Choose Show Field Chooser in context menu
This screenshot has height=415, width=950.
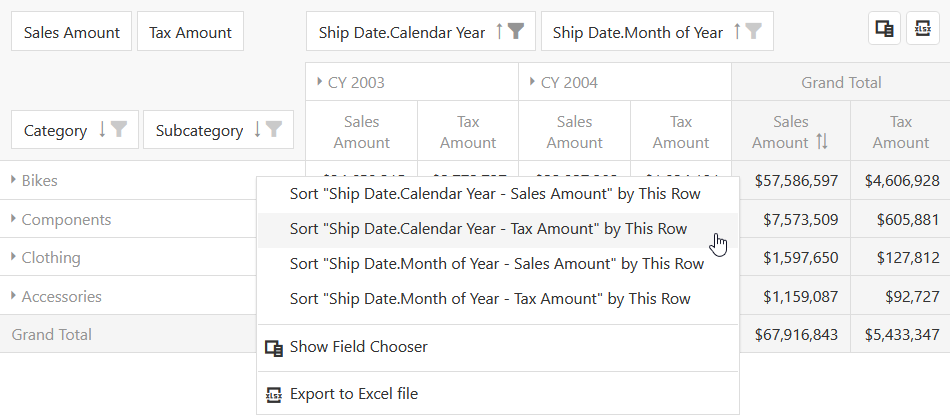click(x=358, y=347)
